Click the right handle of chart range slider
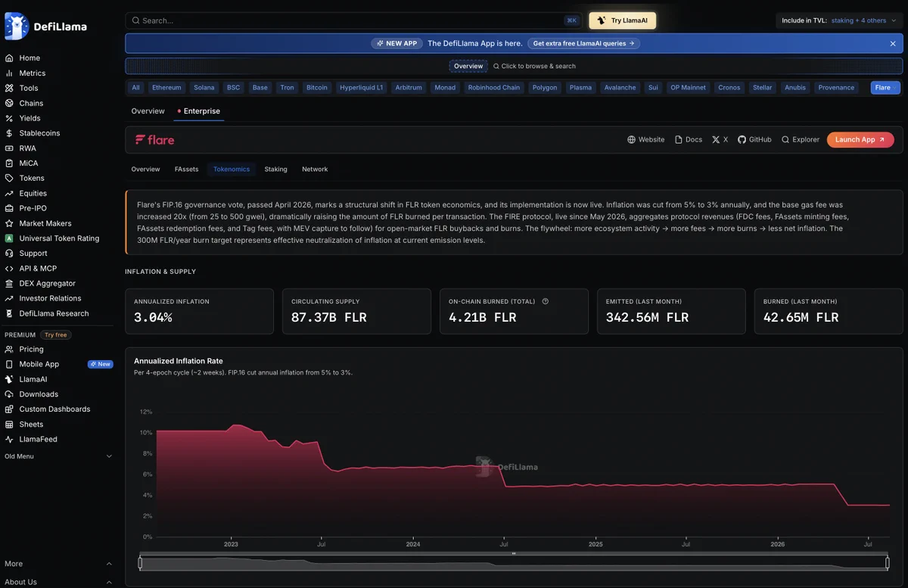Screen dimensions: 908x588 pyautogui.click(x=888, y=562)
